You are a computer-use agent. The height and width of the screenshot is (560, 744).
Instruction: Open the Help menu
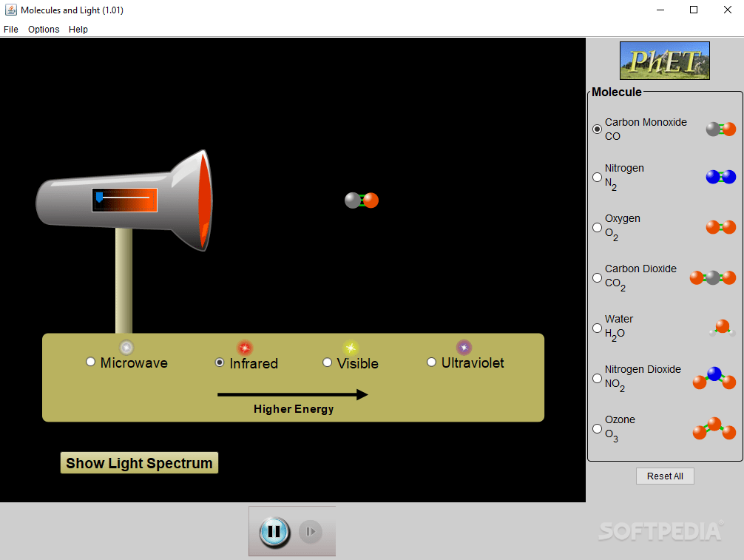click(x=78, y=30)
